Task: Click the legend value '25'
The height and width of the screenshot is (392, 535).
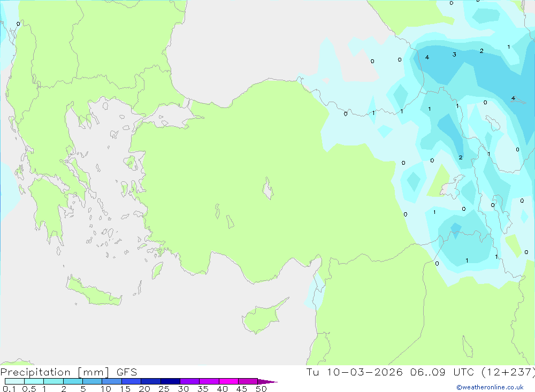Action: (164, 389)
